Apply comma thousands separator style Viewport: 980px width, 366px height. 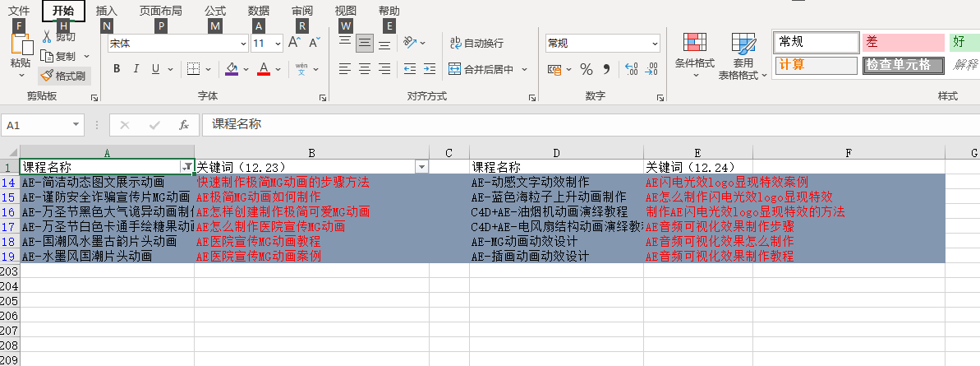[605, 69]
